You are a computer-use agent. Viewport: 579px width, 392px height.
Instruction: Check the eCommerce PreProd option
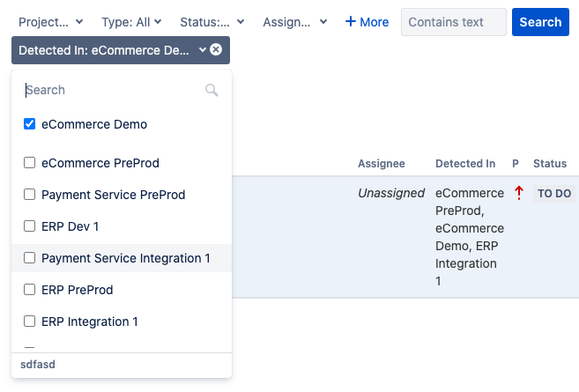pos(30,163)
